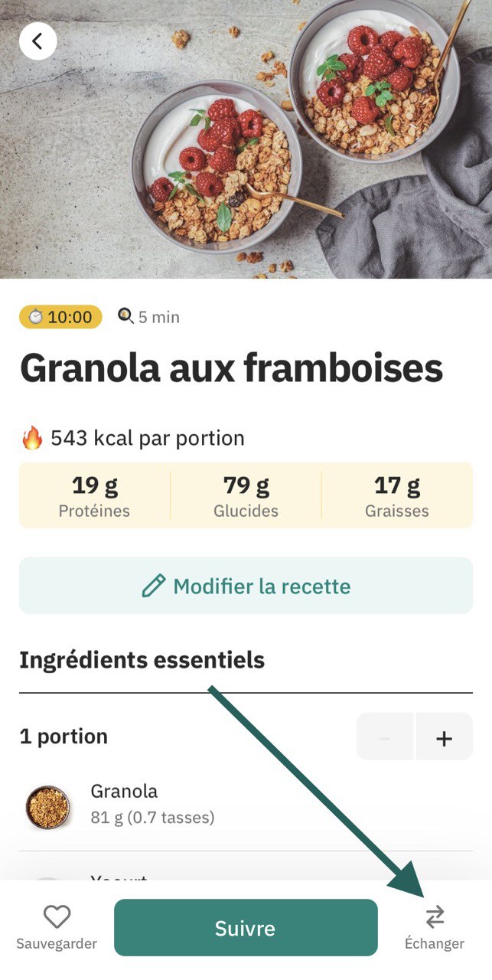Tap the minus button to reduce portions
492x980 pixels.
[385, 737]
